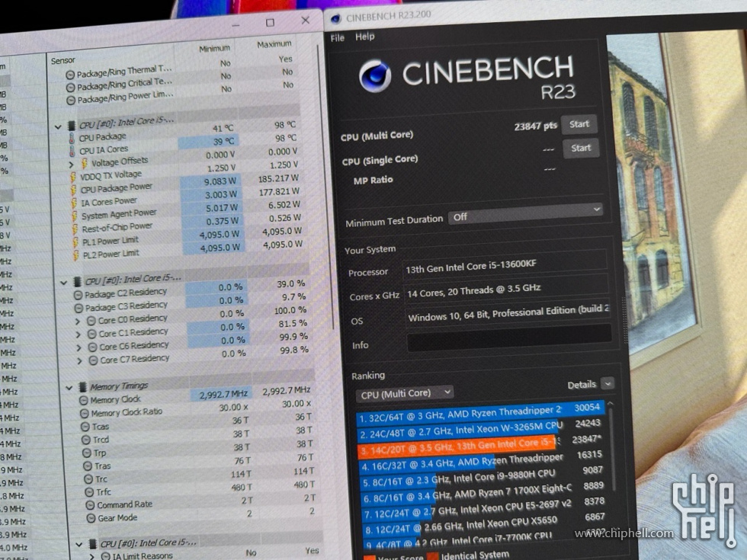The image size is (747, 560).
Task: Click the Cinebench title bar app icon
Action: [335, 18]
